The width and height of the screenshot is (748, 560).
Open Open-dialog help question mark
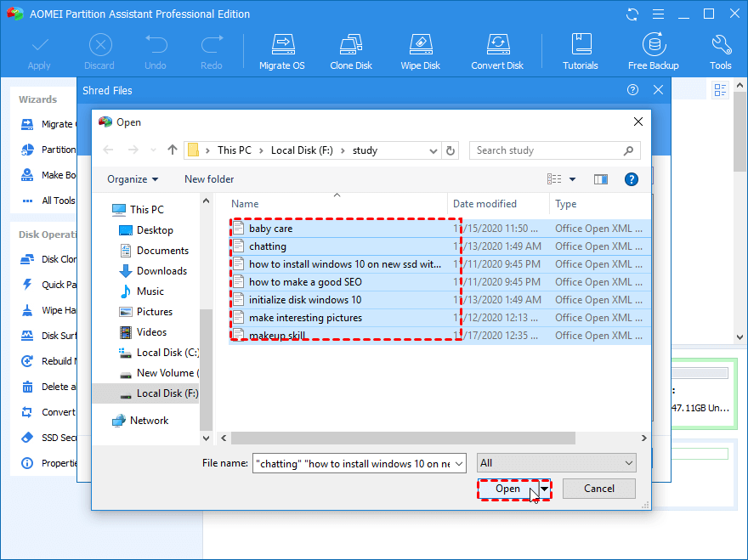(x=631, y=179)
